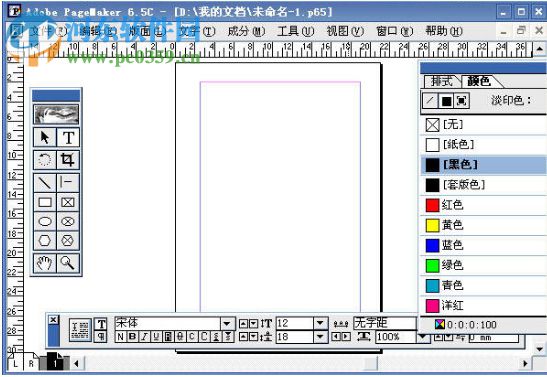The height and width of the screenshot is (377, 547).
Task: Switch to the 样式 tab
Action: tap(442, 81)
